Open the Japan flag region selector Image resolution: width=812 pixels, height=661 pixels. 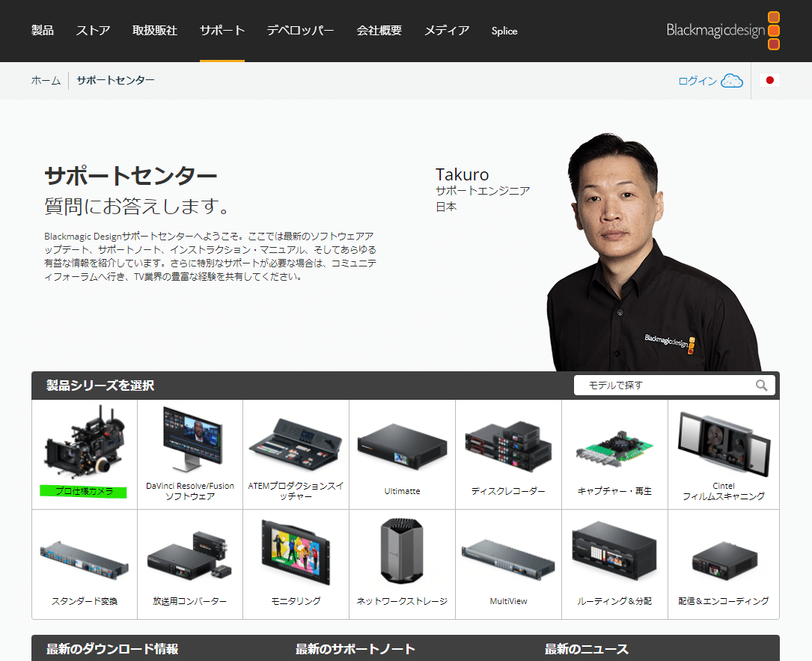[769, 80]
